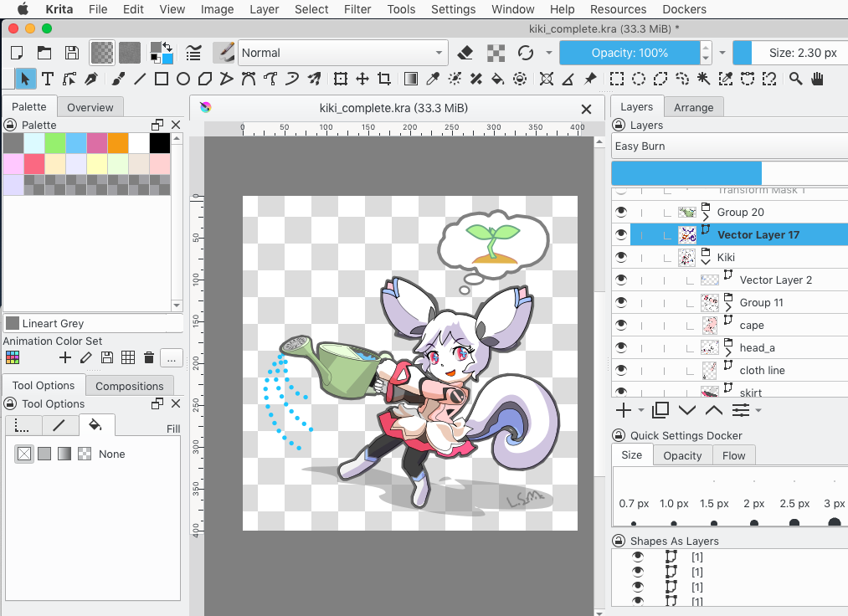Image resolution: width=848 pixels, height=616 pixels.
Task: Toggle visibility of the cape layer
Action: coord(621,326)
